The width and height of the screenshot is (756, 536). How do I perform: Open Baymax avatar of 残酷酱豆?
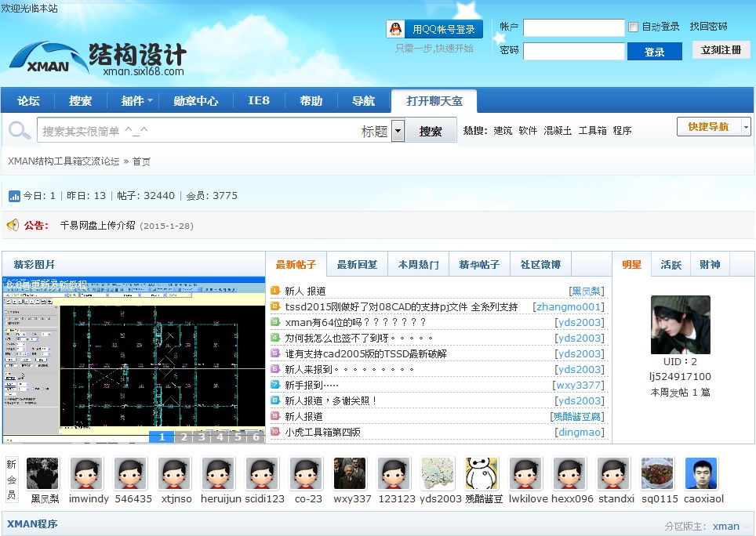pos(482,473)
